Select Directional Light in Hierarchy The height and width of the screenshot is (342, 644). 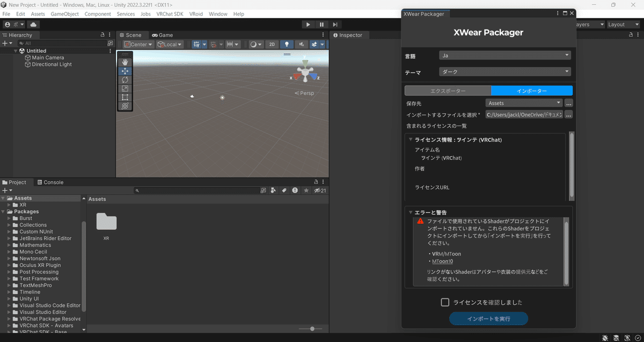[52, 64]
